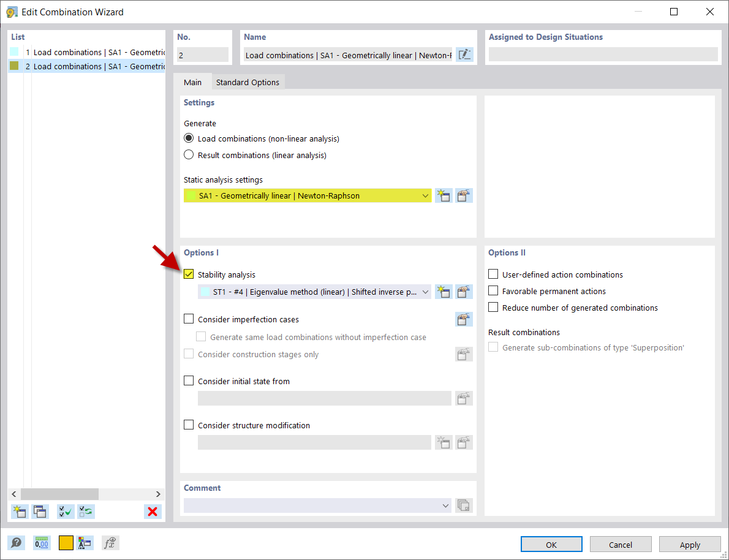This screenshot has width=729, height=560.
Task: Apply the combination wizard changes
Action: tap(690, 544)
